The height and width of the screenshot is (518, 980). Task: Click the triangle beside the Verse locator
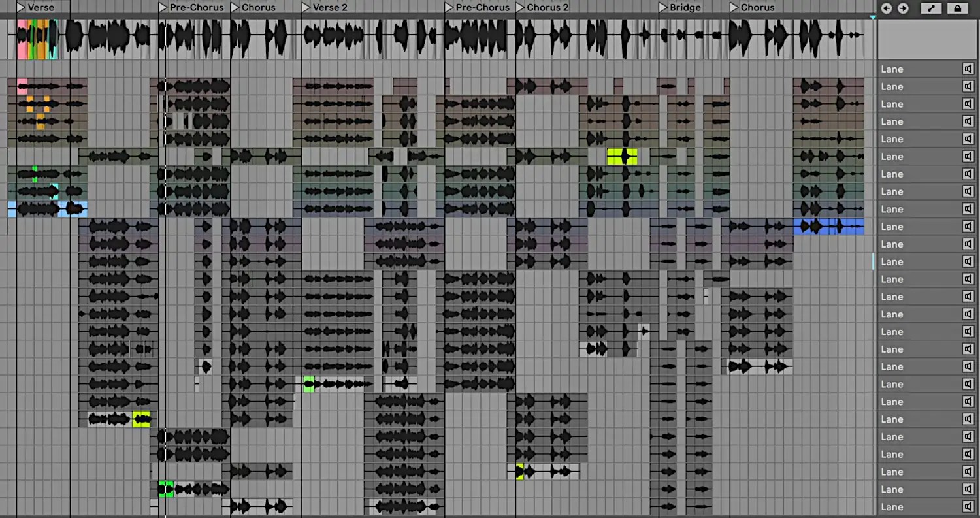pyautogui.click(x=22, y=7)
